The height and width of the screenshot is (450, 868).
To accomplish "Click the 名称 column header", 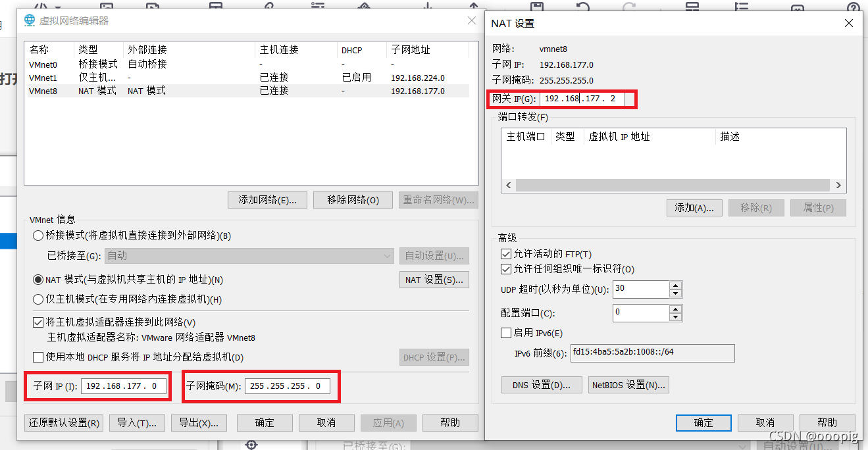I will point(49,49).
